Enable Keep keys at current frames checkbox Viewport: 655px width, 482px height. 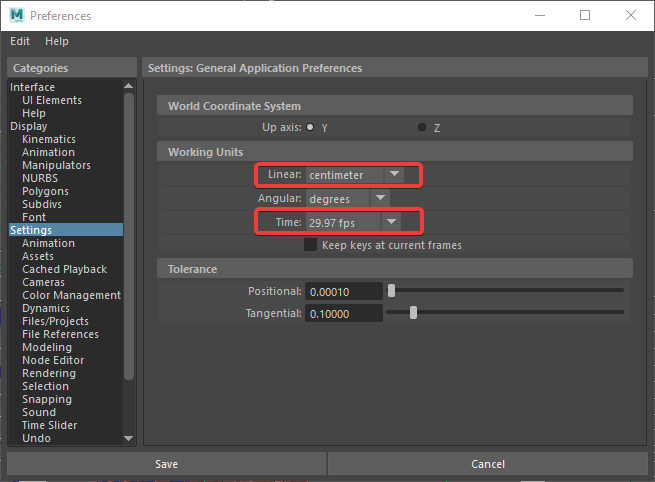pyautogui.click(x=310, y=245)
